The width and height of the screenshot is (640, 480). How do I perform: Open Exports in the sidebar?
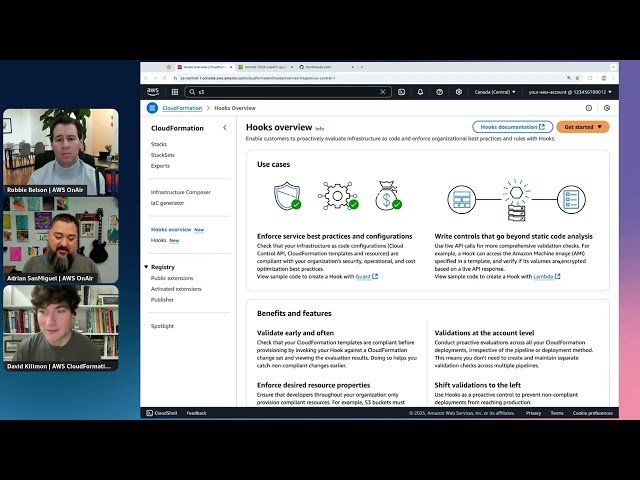[160, 166]
